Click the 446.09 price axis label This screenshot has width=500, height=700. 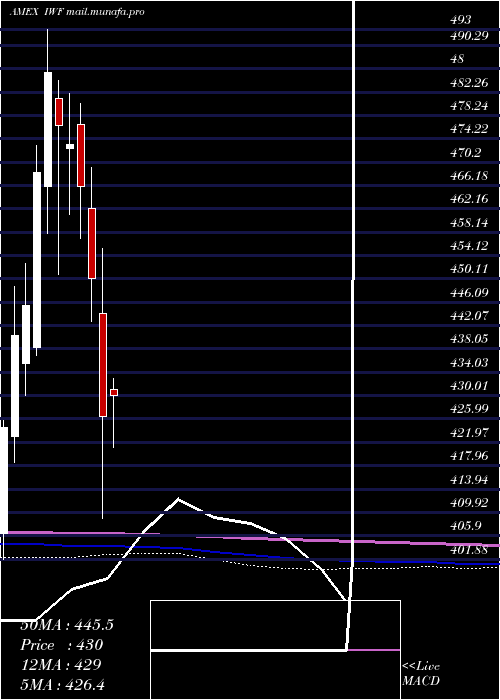click(x=469, y=293)
